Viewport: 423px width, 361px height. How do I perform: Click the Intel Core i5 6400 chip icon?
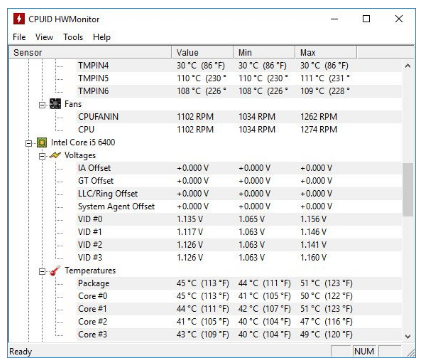(42, 143)
